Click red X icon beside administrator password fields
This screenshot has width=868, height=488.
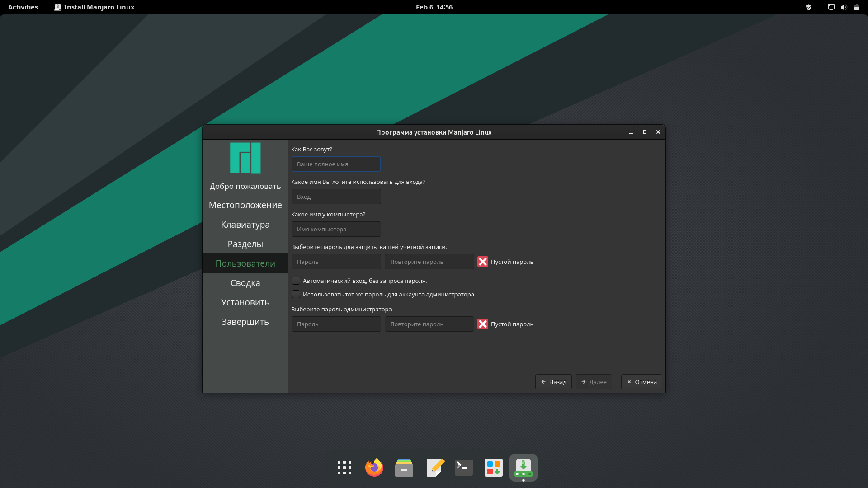(x=483, y=324)
